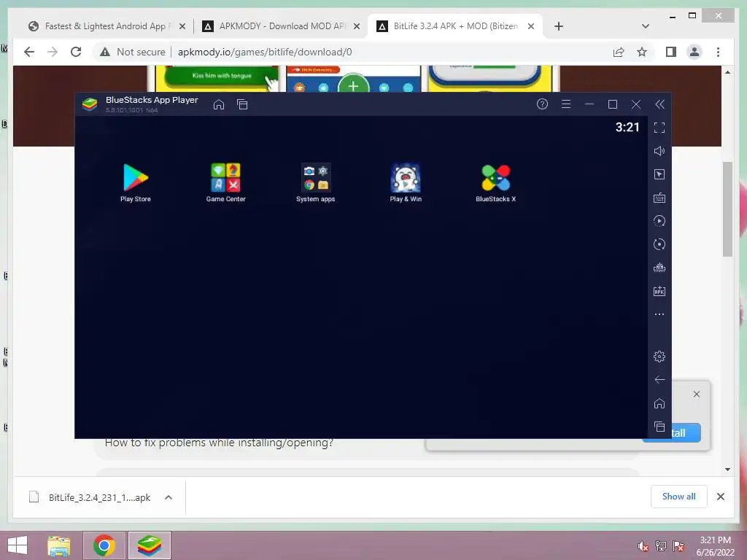This screenshot has height=560, width=747.
Task: Open the Play Store app in BlueStacks
Action: 136,183
